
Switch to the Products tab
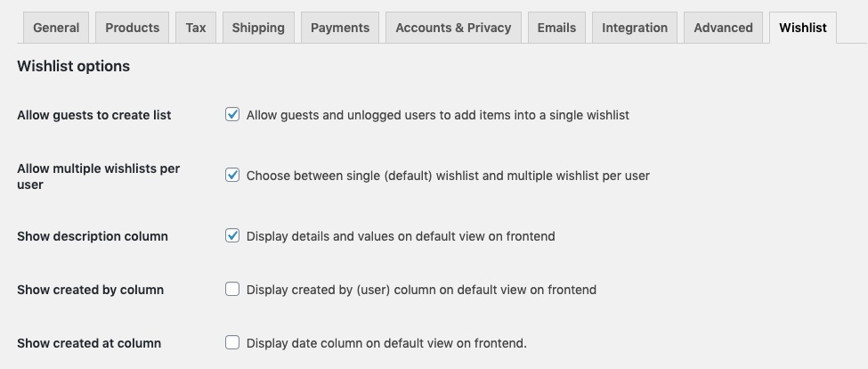133,28
